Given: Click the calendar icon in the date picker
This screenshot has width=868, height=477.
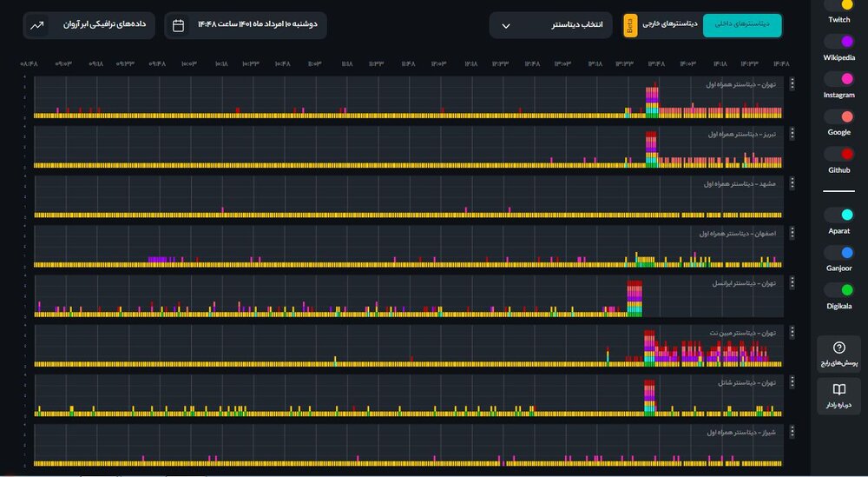Looking at the screenshot, I should tap(178, 25).
